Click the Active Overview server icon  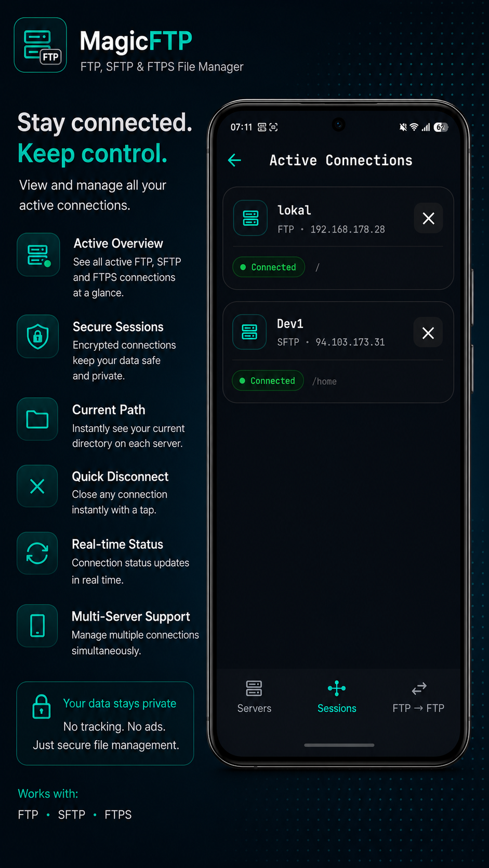pos(38,254)
